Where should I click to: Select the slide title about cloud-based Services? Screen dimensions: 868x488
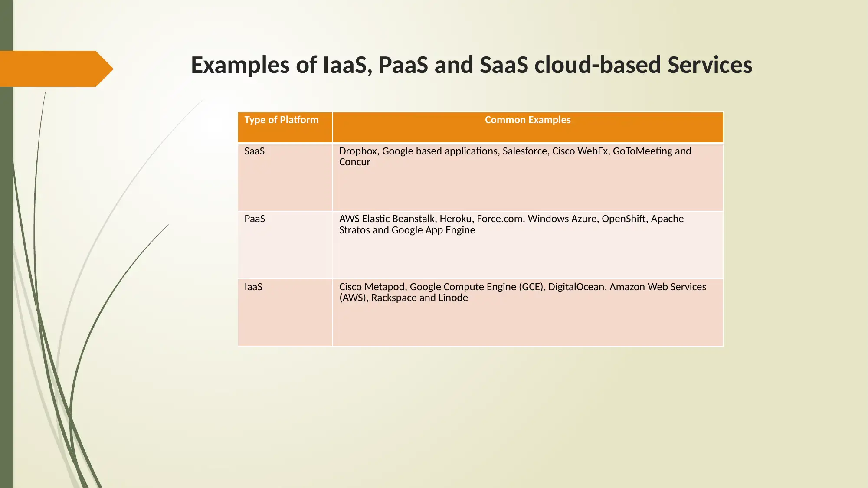[472, 65]
